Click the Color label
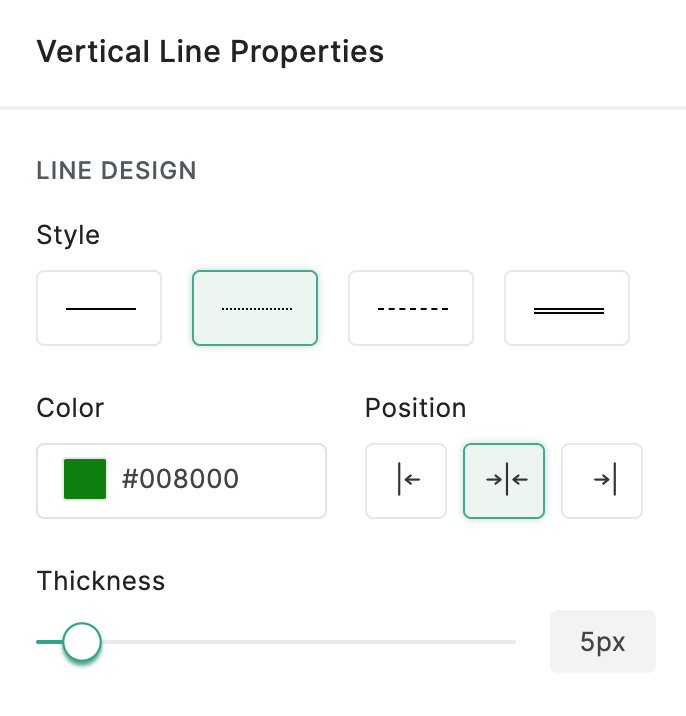Screen dimensions: 686x716 coord(70,408)
